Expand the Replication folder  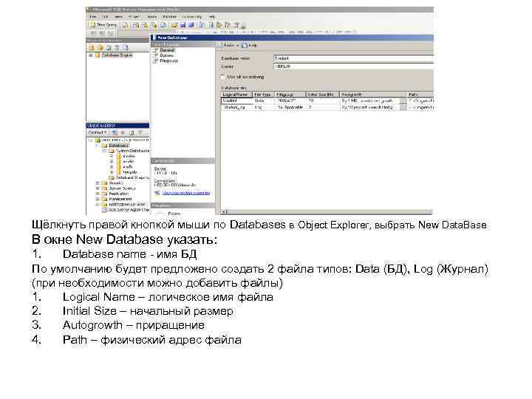pos(98,194)
